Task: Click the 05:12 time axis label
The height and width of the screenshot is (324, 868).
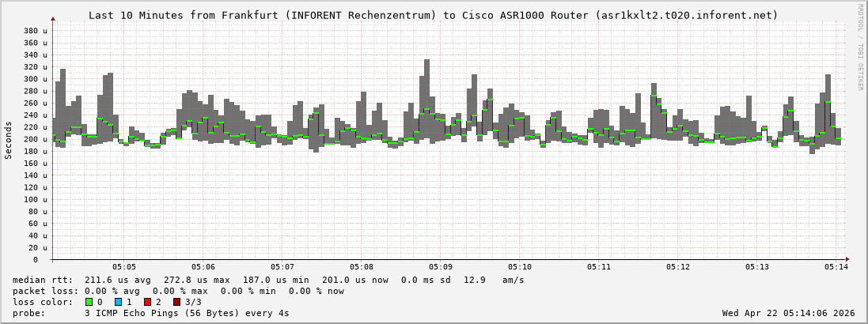Action: coord(678,268)
